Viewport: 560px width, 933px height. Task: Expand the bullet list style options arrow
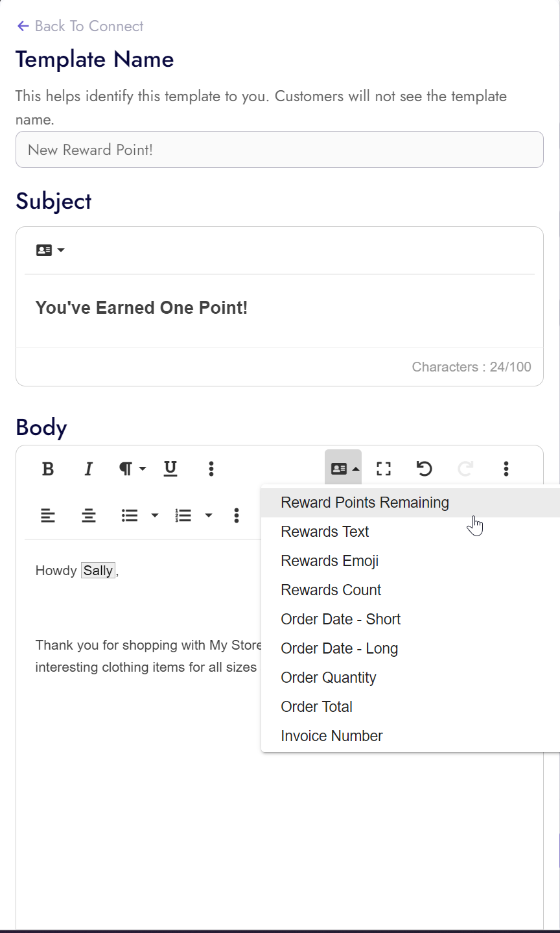click(x=154, y=515)
